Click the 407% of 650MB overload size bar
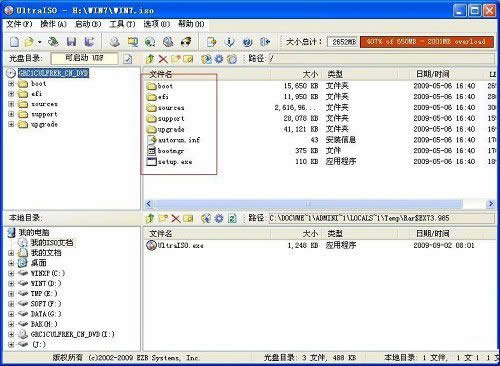 coord(427,42)
